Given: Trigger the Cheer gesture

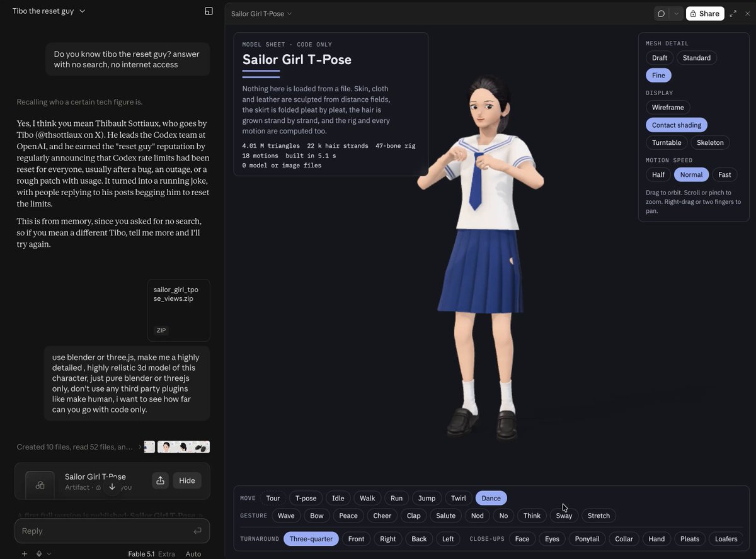Looking at the screenshot, I should 382,516.
